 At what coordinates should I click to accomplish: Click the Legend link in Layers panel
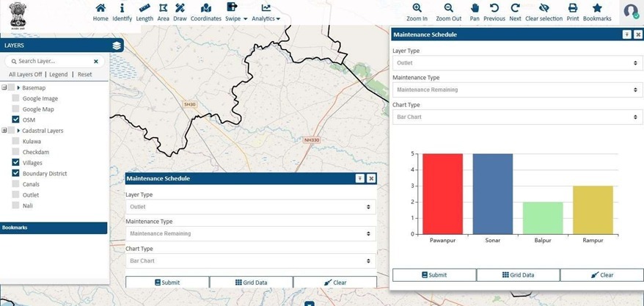[x=59, y=74]
